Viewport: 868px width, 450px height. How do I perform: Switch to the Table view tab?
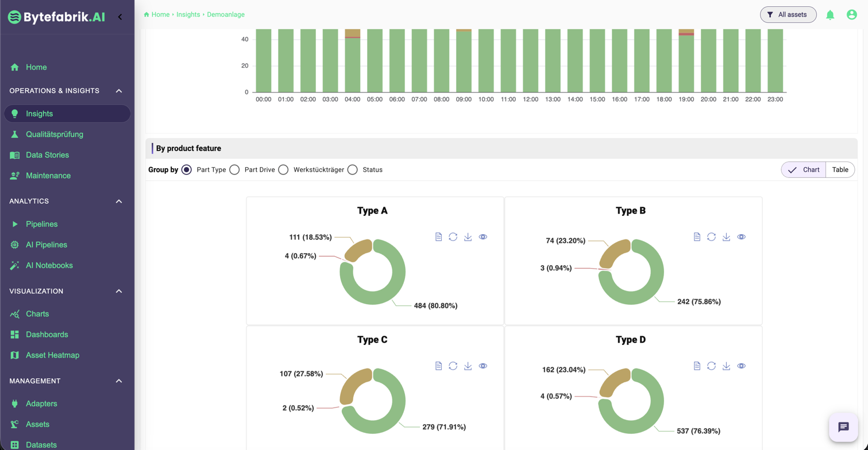click(x=840, y=170)
